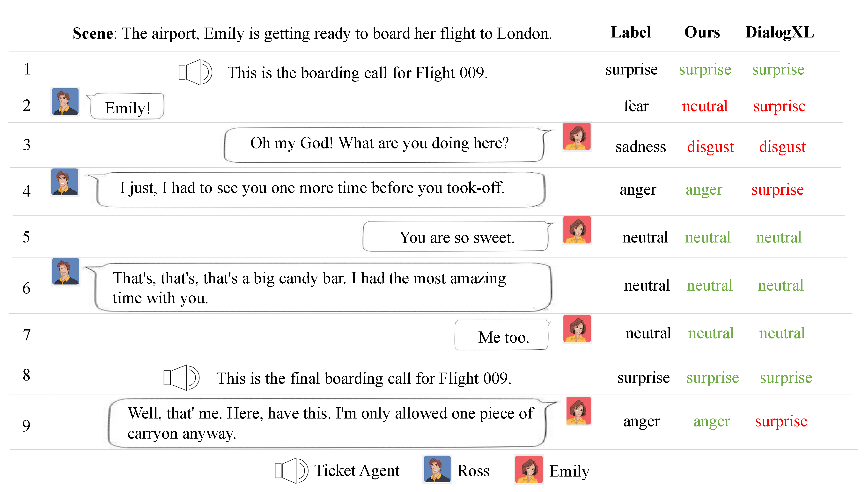The image size is (868, 492).
Task: Click the "Ours" column header
Action: click(702, 32)
